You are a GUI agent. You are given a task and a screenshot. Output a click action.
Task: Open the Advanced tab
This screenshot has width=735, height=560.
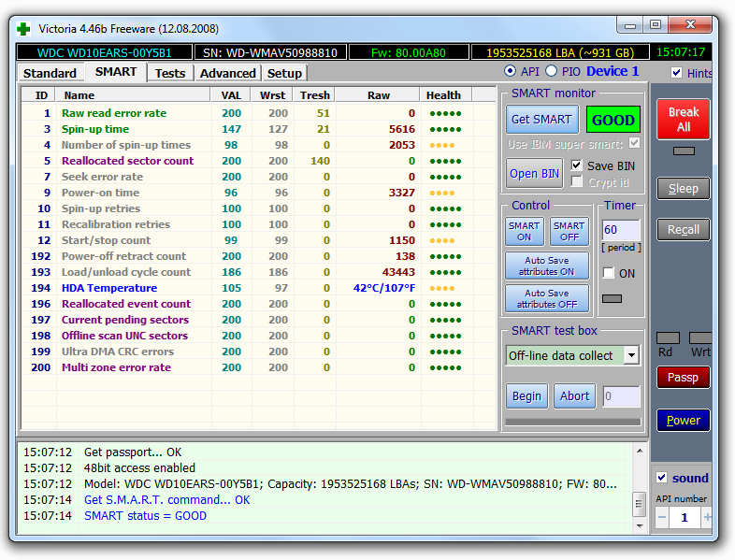point(227,73)
